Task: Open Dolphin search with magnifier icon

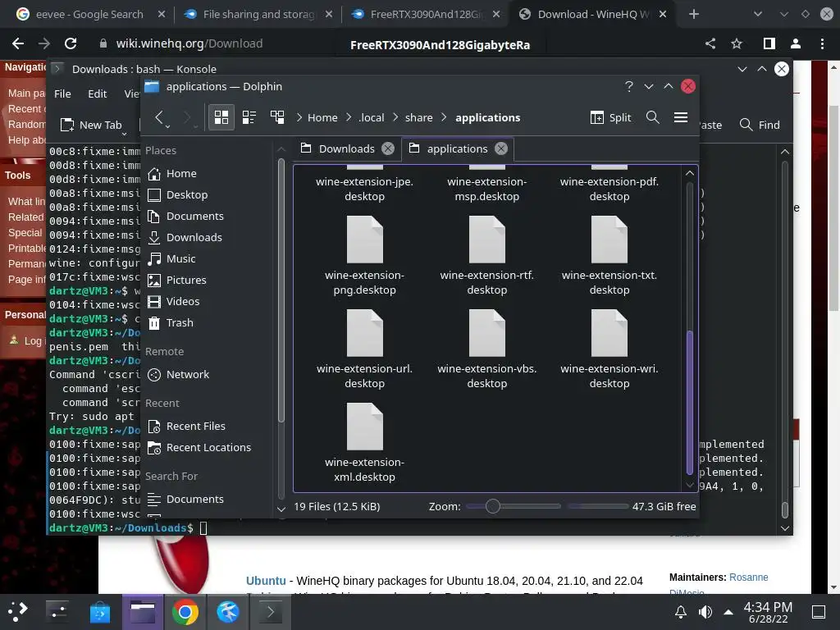Action: (652, 117)
